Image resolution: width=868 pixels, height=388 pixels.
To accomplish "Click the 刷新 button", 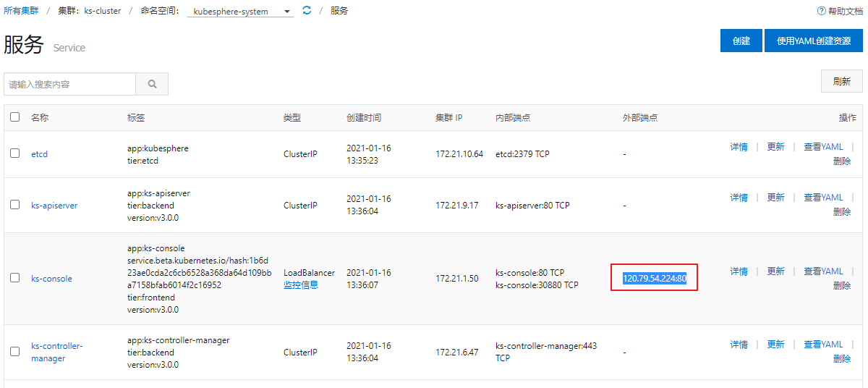I will (x=842, y=81).
